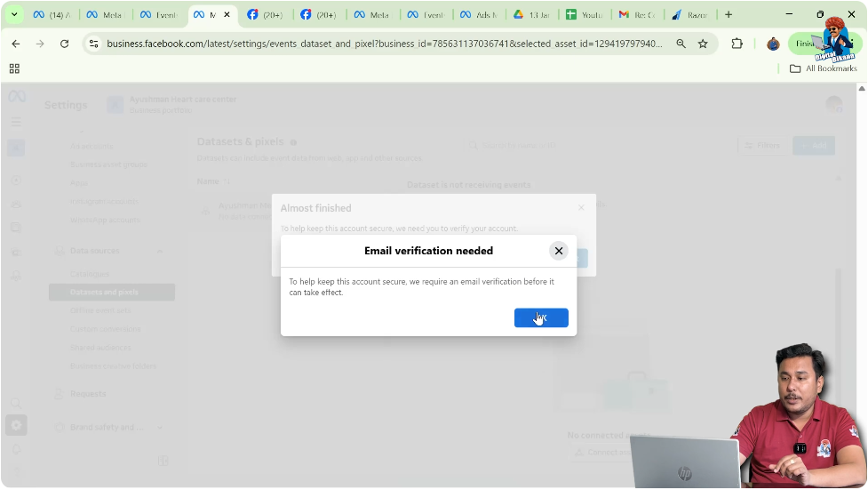
Task: Select Datasets and pixels menu item
Action: [112, 292]
